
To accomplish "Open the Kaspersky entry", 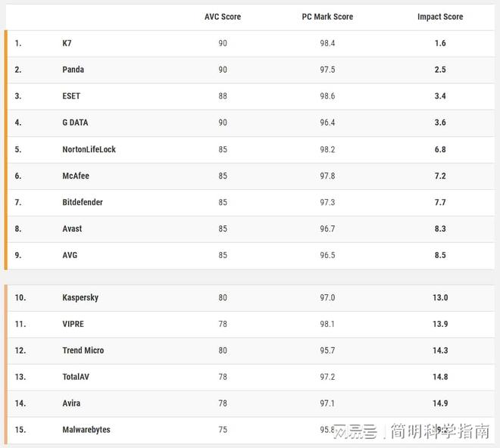I will point(80,297).
